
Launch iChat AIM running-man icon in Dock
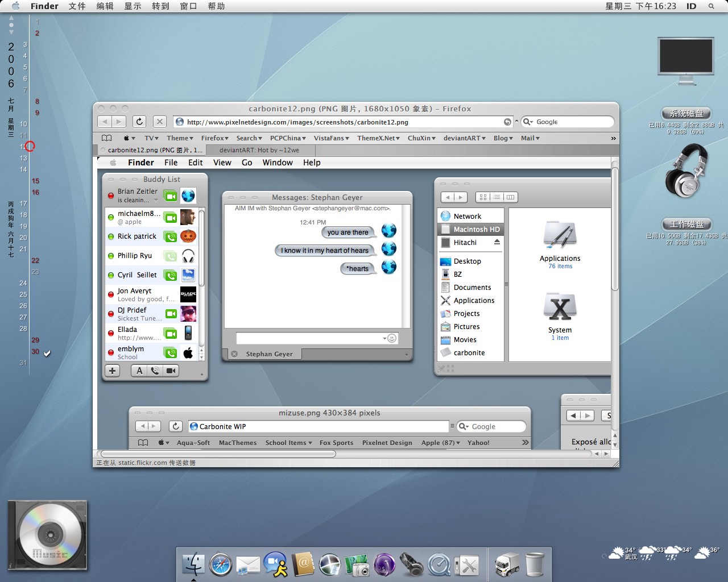[x=275, y=564]
